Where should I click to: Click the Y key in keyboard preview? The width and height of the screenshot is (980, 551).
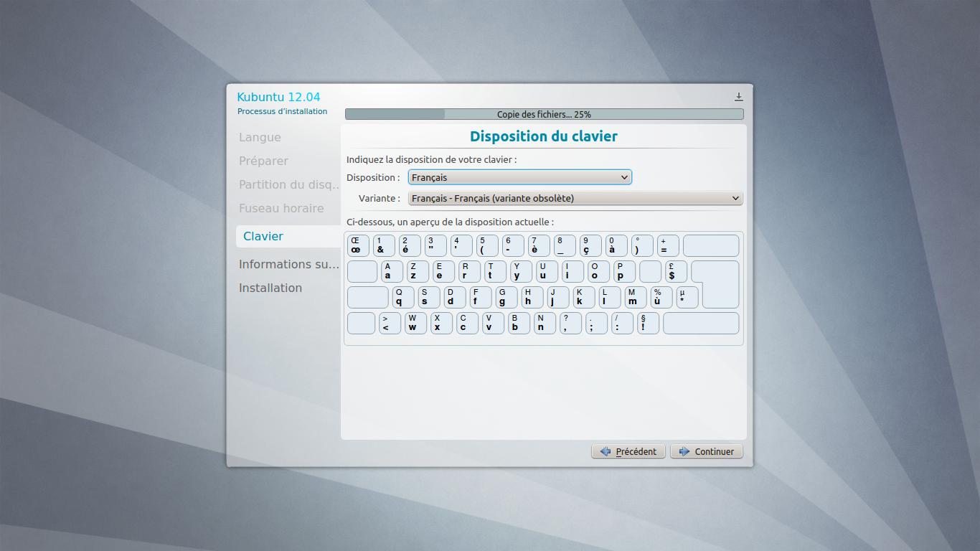[521, 271]
